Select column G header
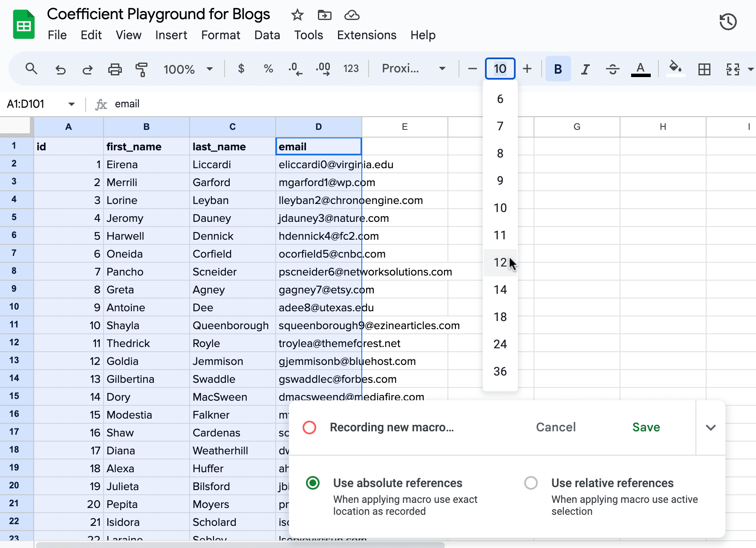The image size is (756, 548). click(577, 126)
